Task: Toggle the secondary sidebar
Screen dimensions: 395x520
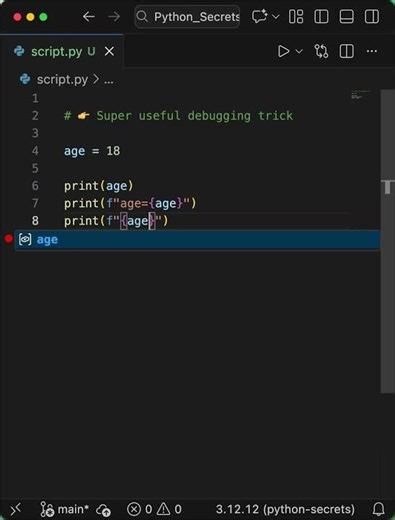Action: [372, 16]
